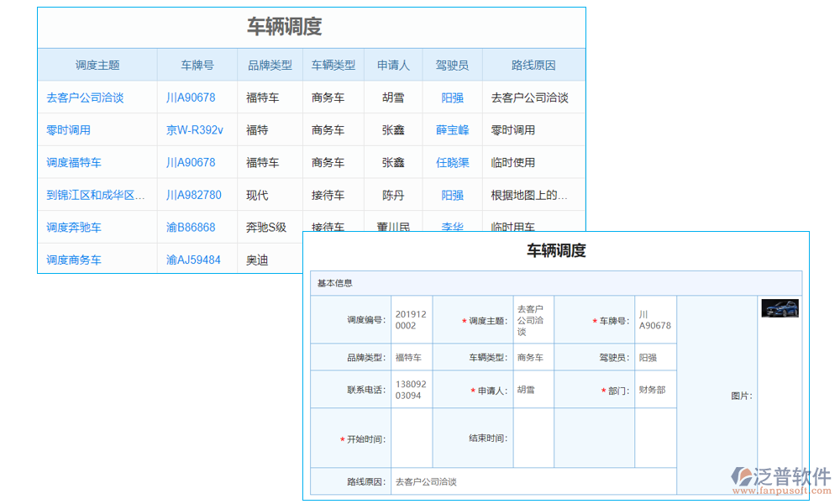This screenshot has height=504, width=840.
Task: View driver 薛宝峰 details
Action: (x=453, y=129)
